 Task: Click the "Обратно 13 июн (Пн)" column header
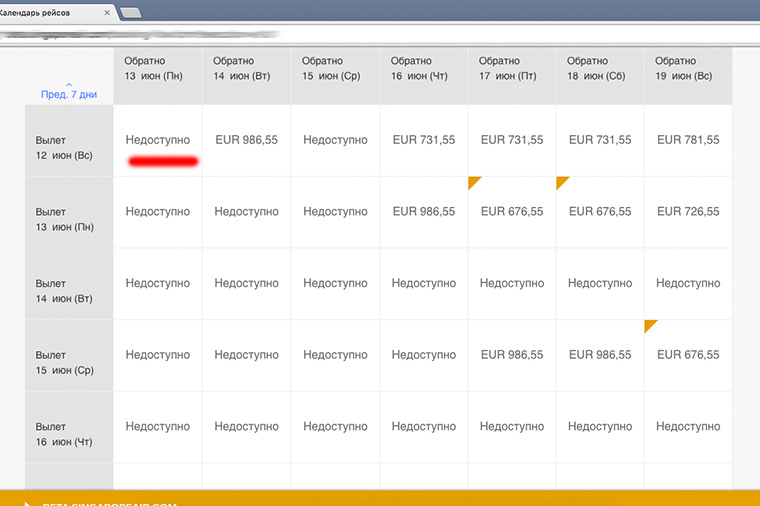point(158,76)
